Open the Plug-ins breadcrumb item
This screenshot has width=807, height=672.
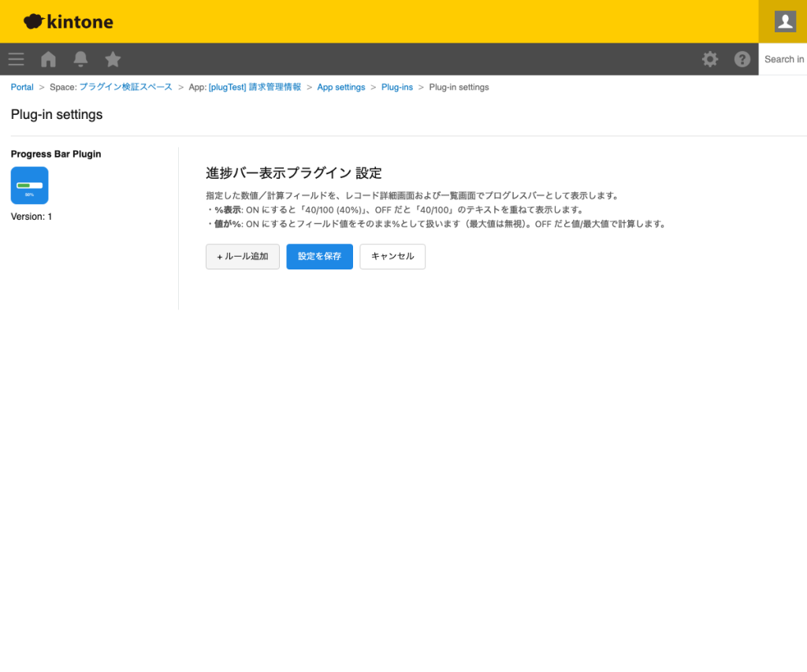[x=397, y=87]
